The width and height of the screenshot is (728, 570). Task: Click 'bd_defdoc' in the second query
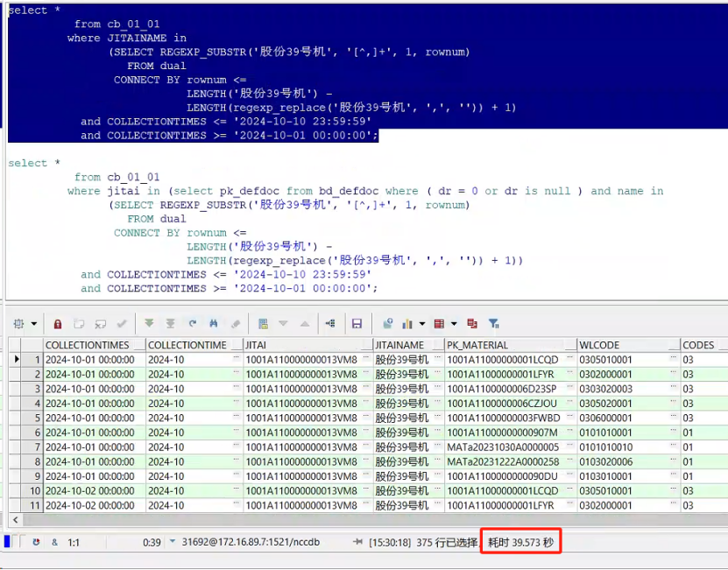click(x=348, y=191)
